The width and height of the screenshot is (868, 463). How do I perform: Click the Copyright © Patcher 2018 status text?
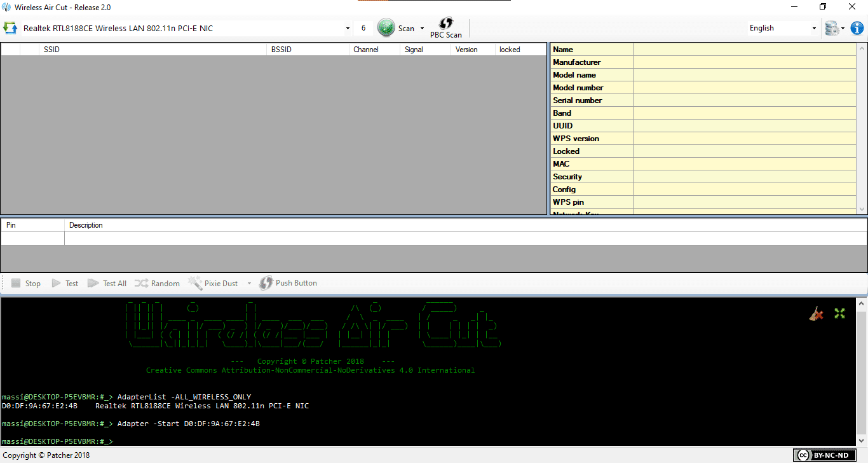point(46,455)
